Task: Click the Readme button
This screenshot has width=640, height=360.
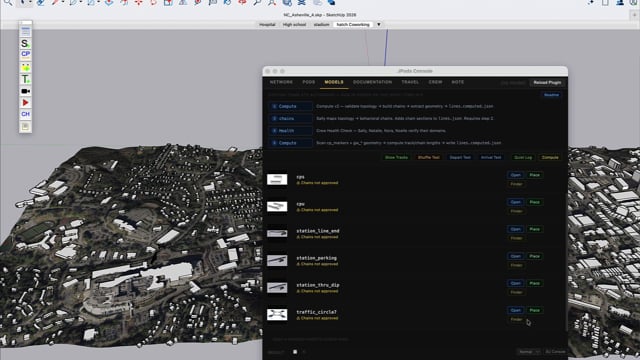Action: click(x=551, y=95)
